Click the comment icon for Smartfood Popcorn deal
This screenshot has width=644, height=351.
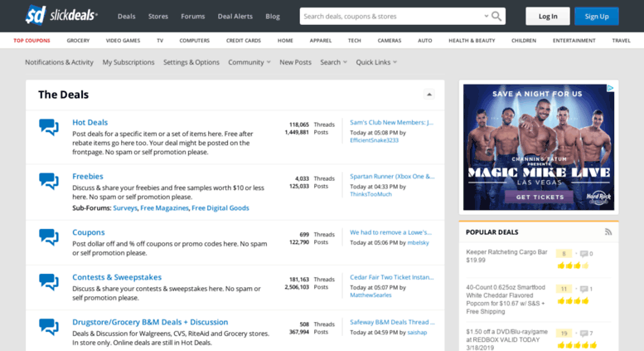tap(583, 289)
